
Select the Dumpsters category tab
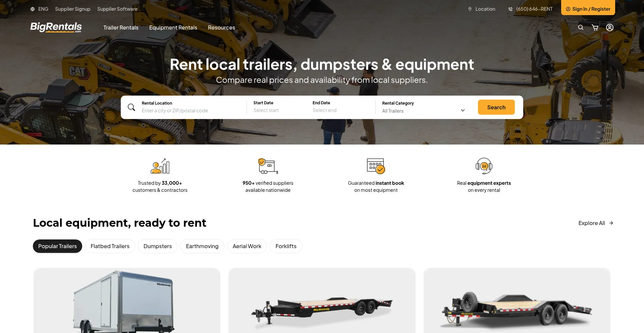[158, 246]
